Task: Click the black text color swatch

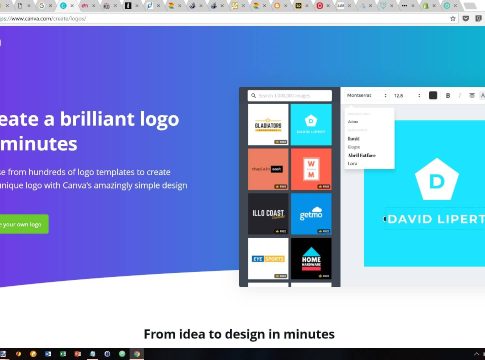Action: [x=433, y=96]
